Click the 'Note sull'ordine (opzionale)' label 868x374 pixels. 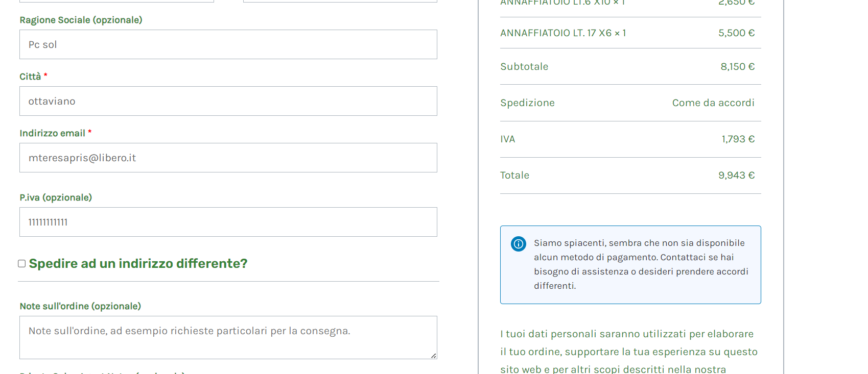(80, 306)
